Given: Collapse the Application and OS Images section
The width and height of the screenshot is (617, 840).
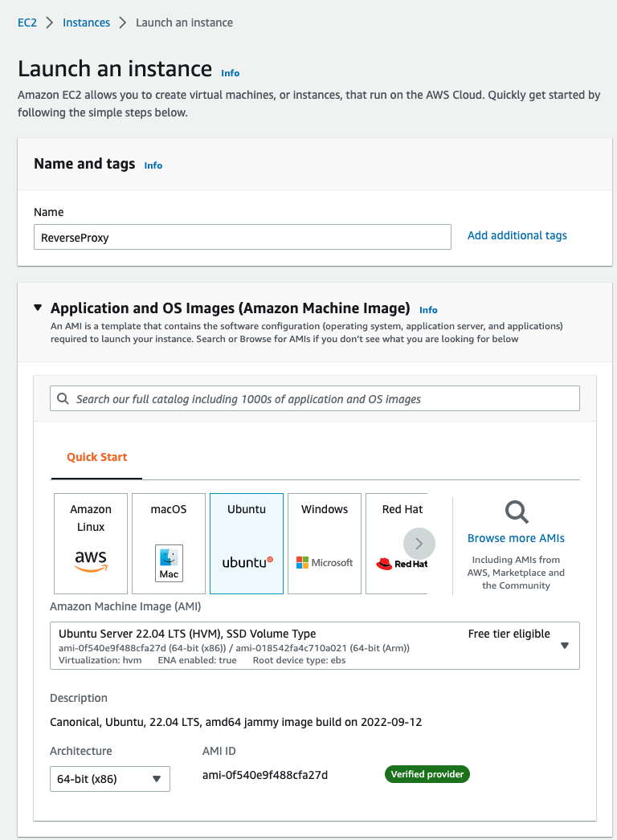Looking at the screenshot, I should tap(38, 308).
